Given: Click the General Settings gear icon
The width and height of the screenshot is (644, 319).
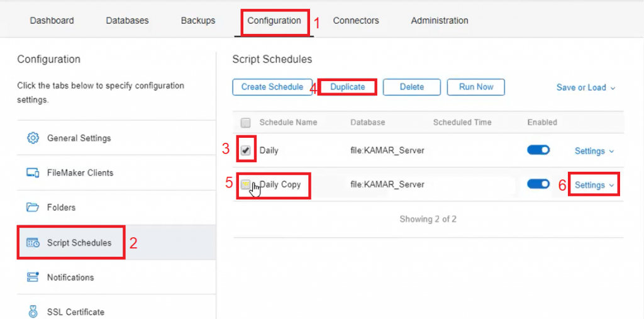Looking at the screenshot, I should 33,138.
